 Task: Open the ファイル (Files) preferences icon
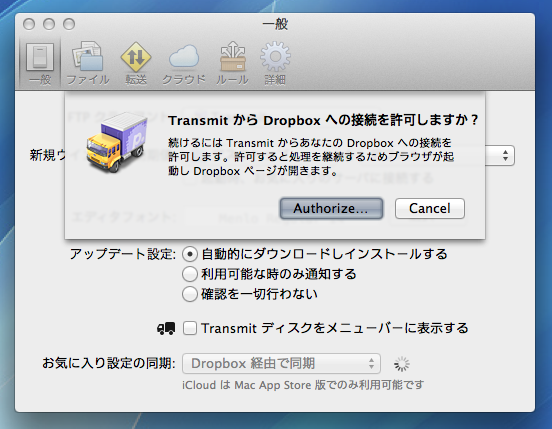(x=87, y=62)
